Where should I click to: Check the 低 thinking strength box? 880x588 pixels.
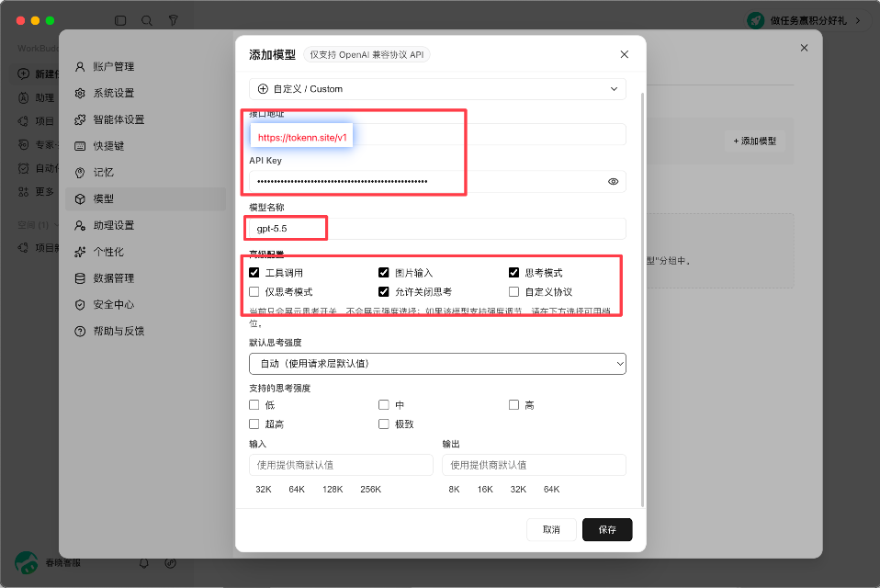[254, 405]
